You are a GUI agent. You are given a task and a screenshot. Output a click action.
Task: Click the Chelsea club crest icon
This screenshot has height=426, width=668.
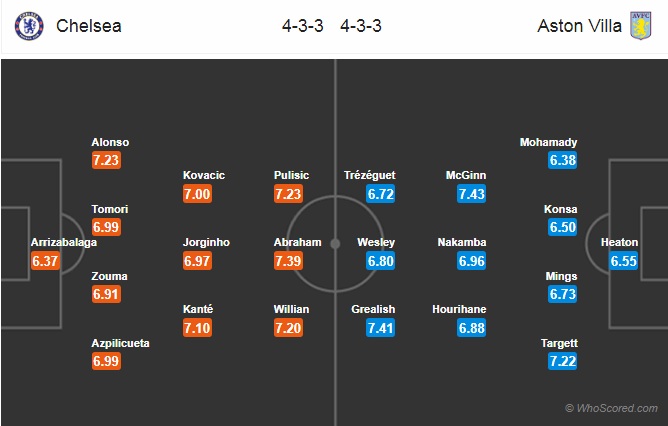[29, 26]
